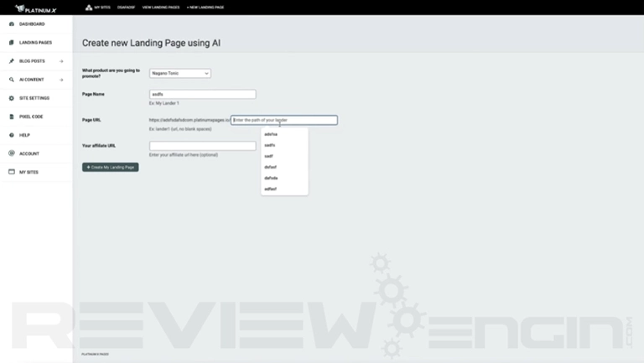Click the sitemap icon beside top My Sites
The height and width of the screenshot is (363, 644).
coord(89,7)
